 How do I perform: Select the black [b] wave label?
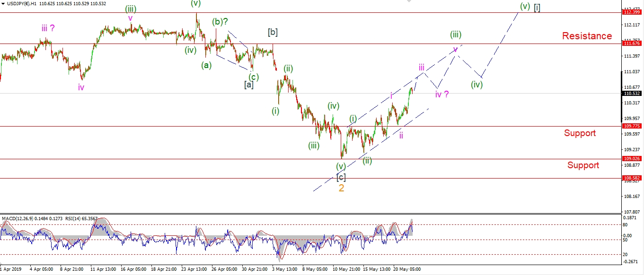tap(273, 32)
